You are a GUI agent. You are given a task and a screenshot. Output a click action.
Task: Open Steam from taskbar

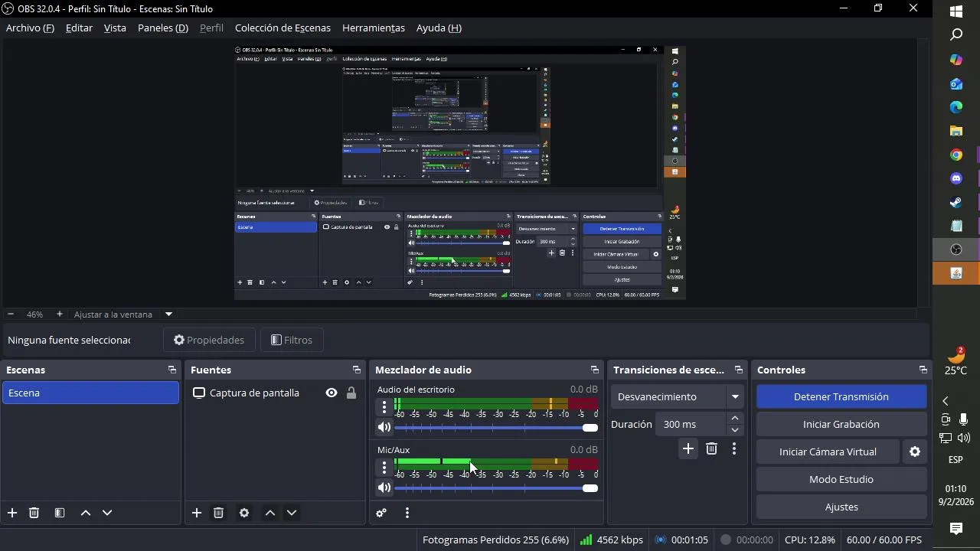(956, 202)
